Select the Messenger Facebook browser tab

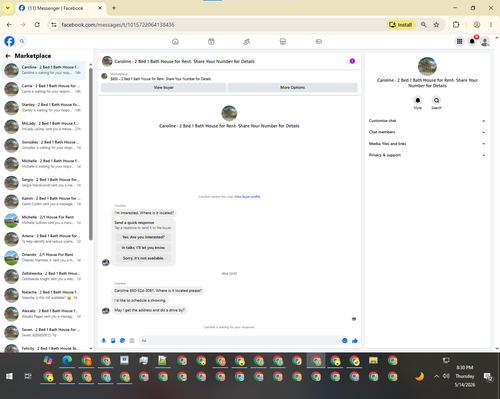tap(60, 8)
